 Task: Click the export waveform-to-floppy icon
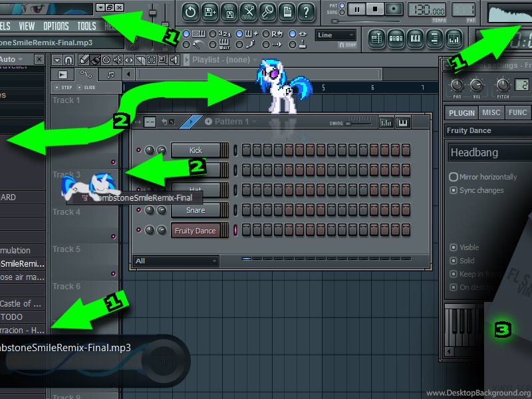229,12
